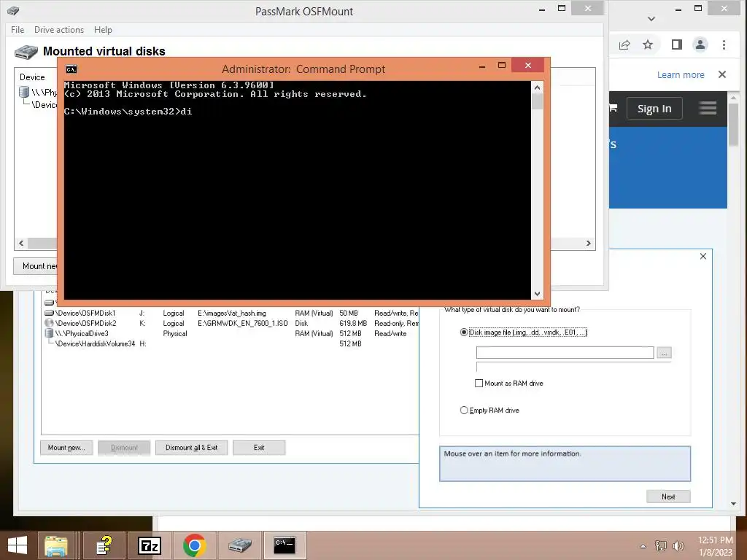This screenshot has width=747, height=560.
Task: Toggle the Chrome side panel icon
Action: (x=676, y=44)
